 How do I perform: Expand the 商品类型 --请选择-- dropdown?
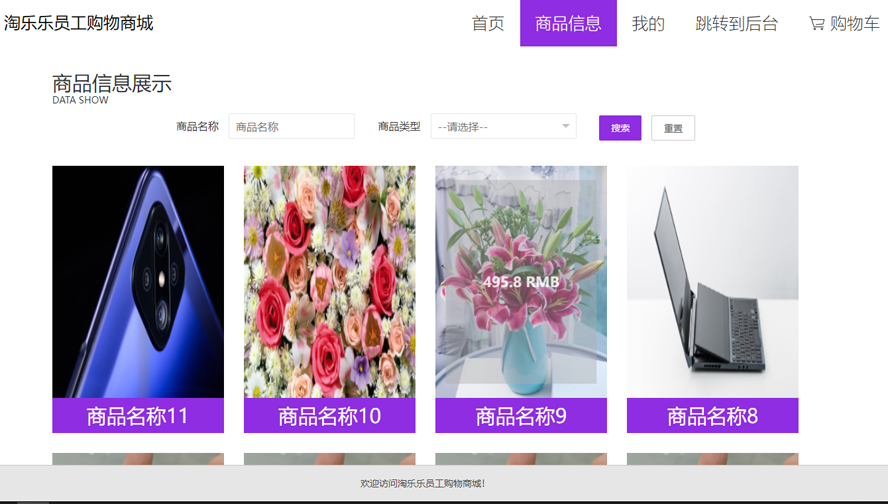[503, 126]
